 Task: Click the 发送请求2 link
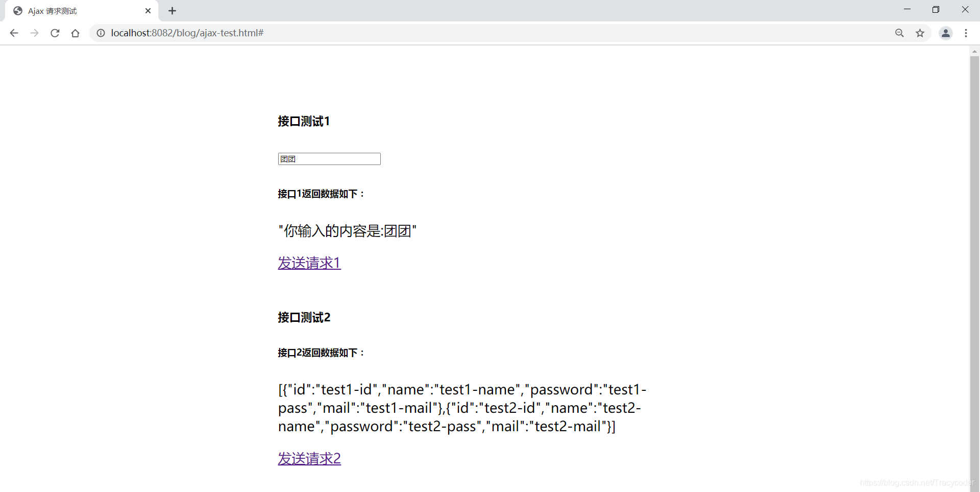click(309, 458)
